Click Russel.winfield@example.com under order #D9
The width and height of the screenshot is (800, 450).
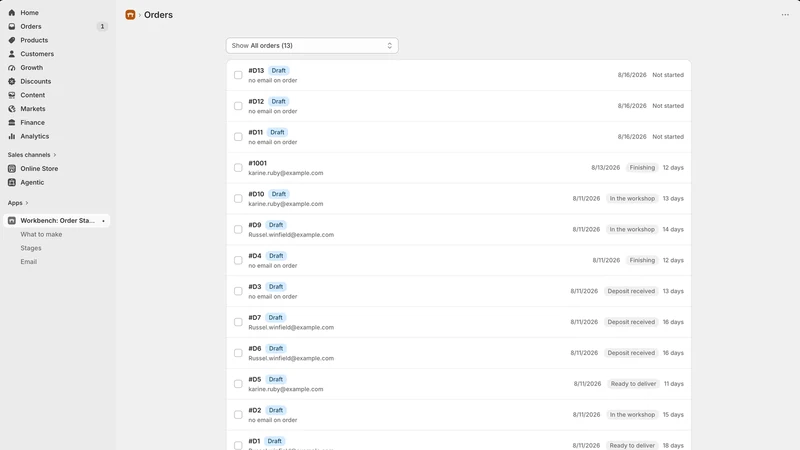click(x=291, y=235)
